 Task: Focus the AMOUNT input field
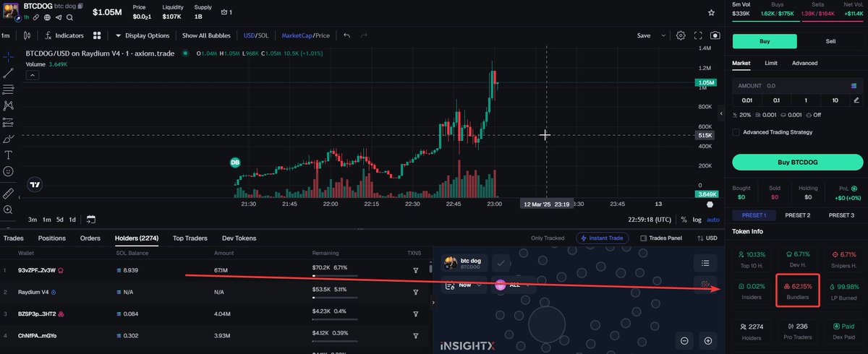tap(796, 85)
